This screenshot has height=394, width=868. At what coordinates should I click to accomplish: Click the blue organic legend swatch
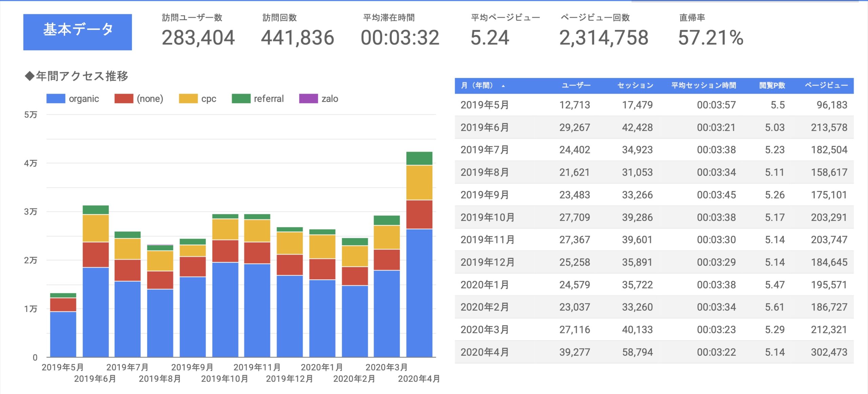pos(56,99)
